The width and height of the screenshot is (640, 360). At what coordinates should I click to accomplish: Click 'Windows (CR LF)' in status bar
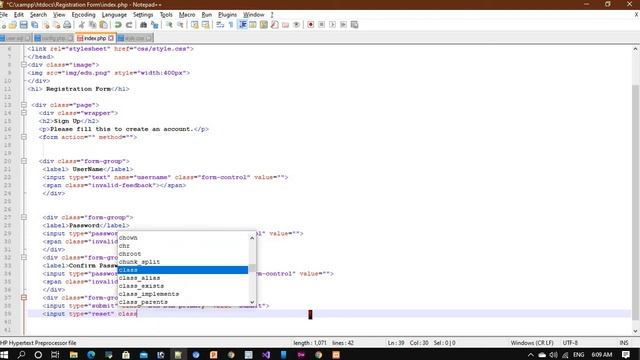coord(531,343)
